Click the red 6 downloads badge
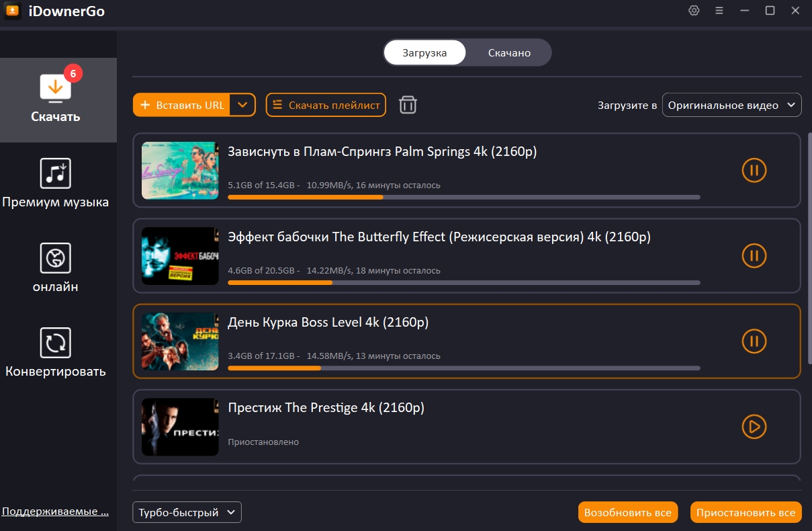The width and height of the screenshot is (812, 531). tap(73, 73)
